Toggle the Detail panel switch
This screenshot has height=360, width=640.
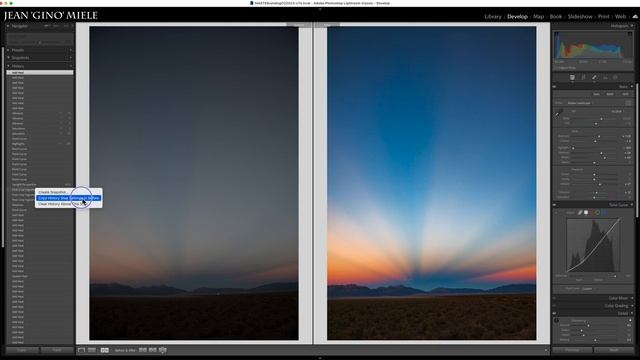[x=554, y=313]
